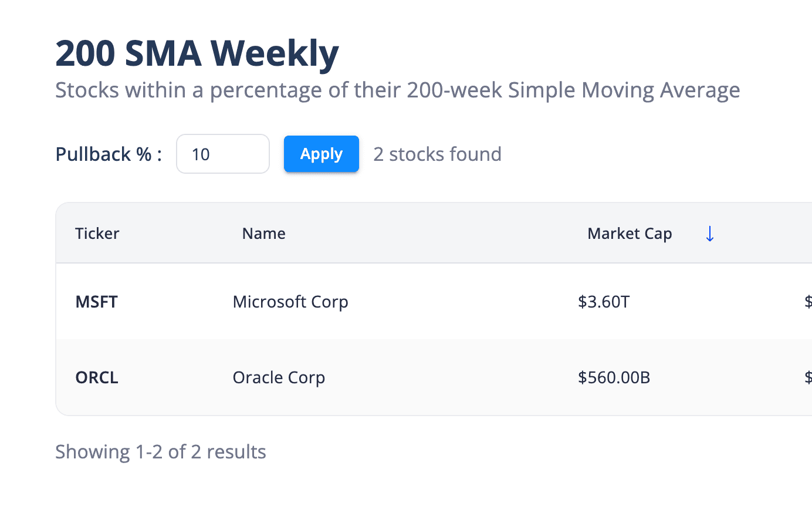
Task: Click Showing 1-2 of 2 results text
Action: click(160, 451)
